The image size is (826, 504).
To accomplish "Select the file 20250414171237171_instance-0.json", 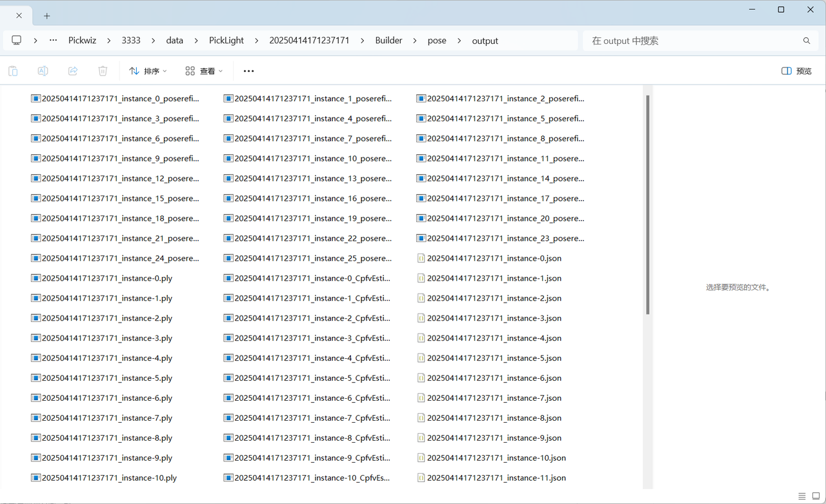I will pyautogui.click(x=494, y=258).
